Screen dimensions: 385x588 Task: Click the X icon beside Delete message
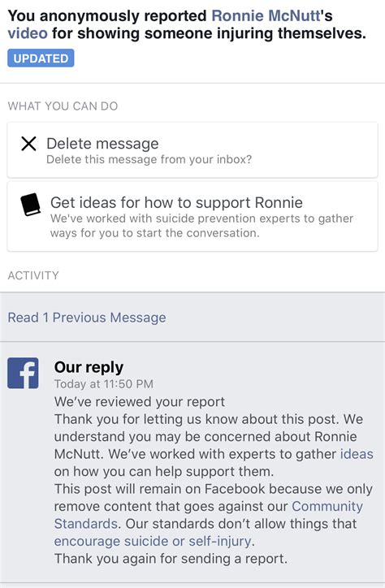pyautogui.click(x=28, y=144)
